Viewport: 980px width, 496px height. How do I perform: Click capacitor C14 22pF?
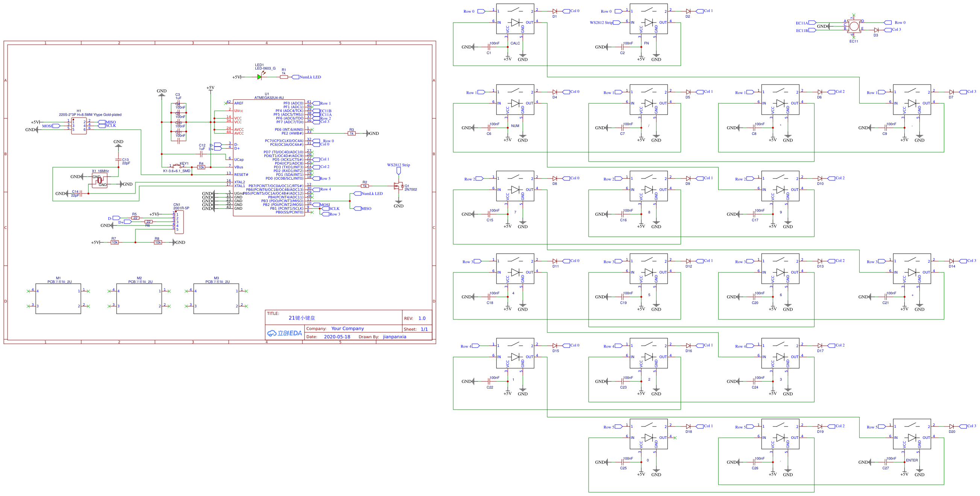point(80,194)
